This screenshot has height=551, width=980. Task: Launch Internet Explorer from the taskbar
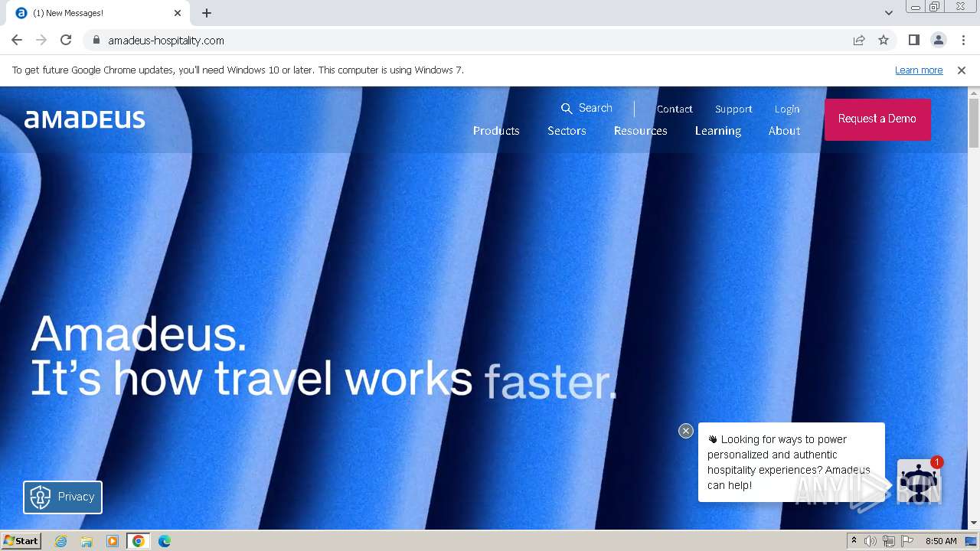(x=61, y=541)
